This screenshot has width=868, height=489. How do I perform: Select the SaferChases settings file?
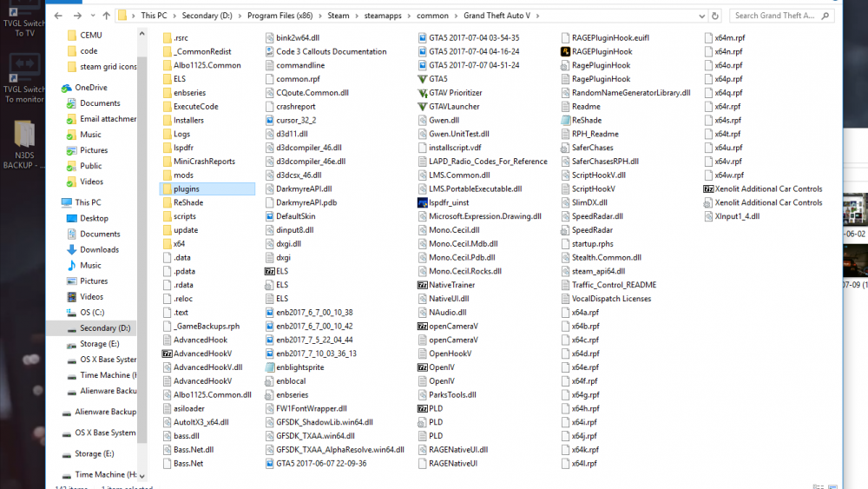(x=587, y=148)
